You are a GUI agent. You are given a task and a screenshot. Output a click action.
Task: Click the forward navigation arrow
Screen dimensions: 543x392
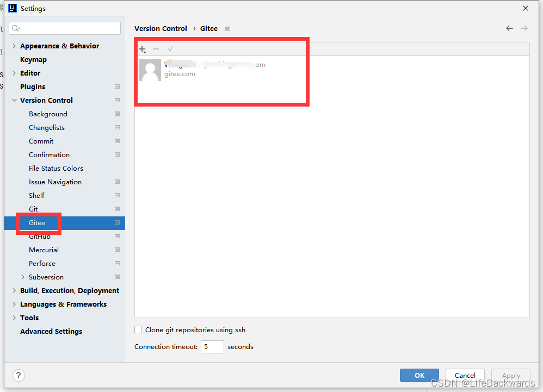point(524,28)
